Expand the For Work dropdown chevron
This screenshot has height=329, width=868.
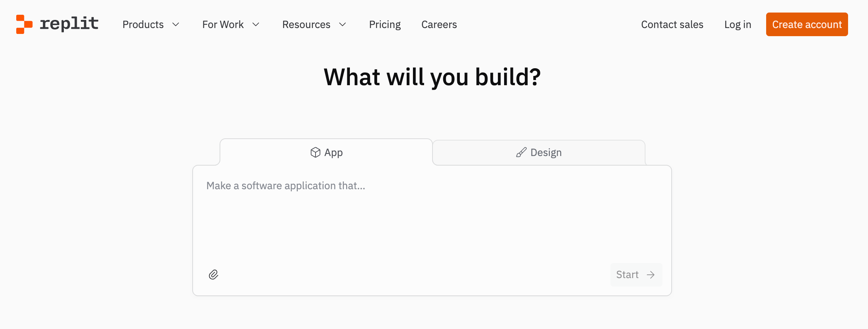click(256, 24)
